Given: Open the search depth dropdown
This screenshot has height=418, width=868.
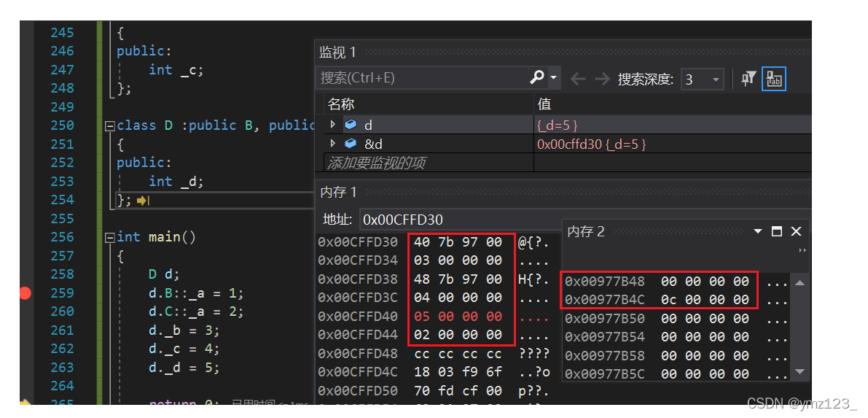Looking at the screenshot, I should 715,79.
